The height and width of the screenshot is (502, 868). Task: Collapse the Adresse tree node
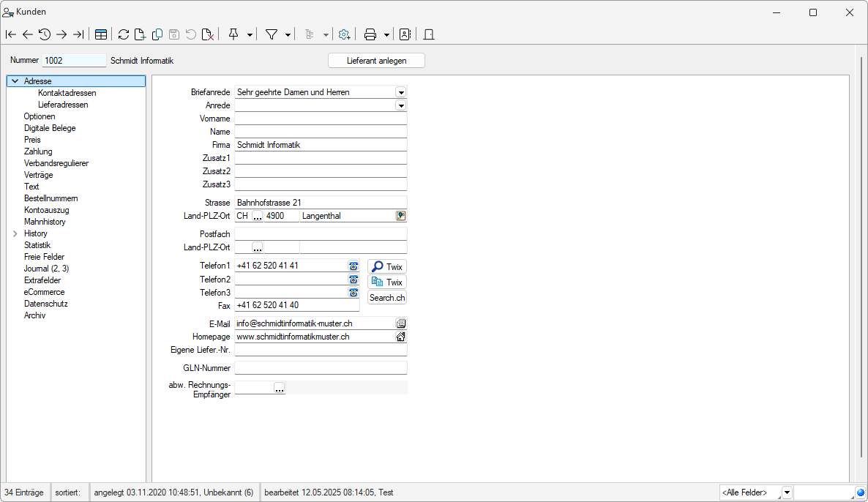click(x=15, y=81)
